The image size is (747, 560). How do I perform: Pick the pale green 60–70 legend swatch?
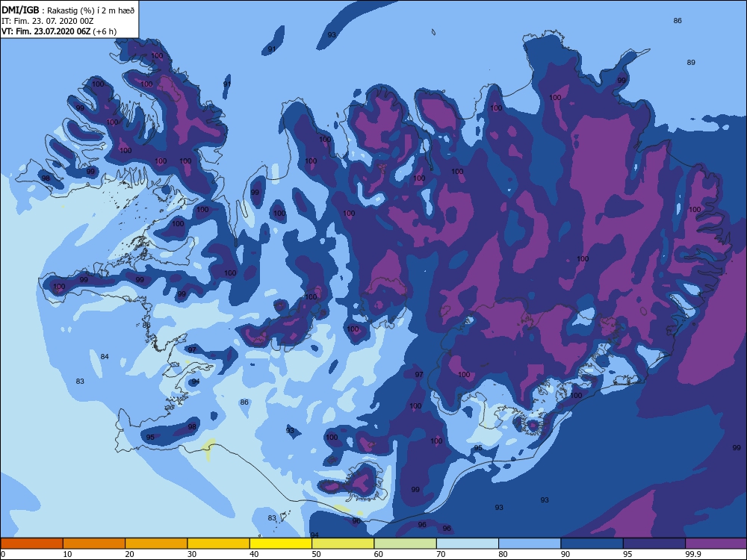[406, 544]
